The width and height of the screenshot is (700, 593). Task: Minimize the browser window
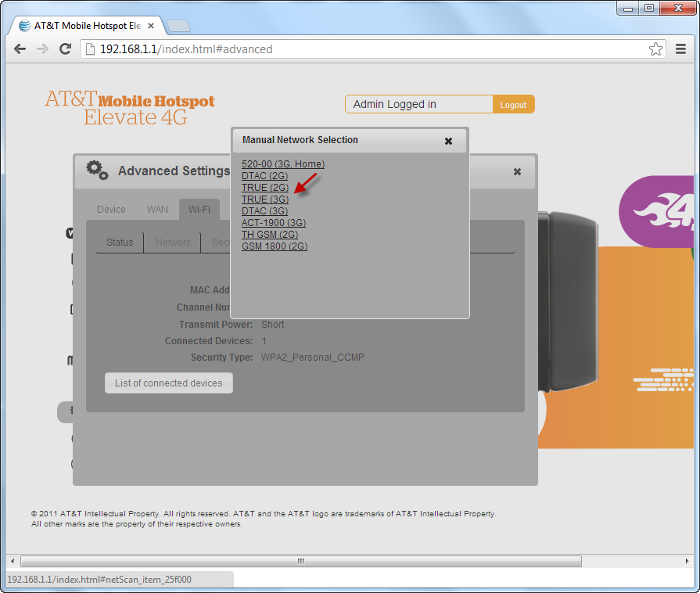628,8
